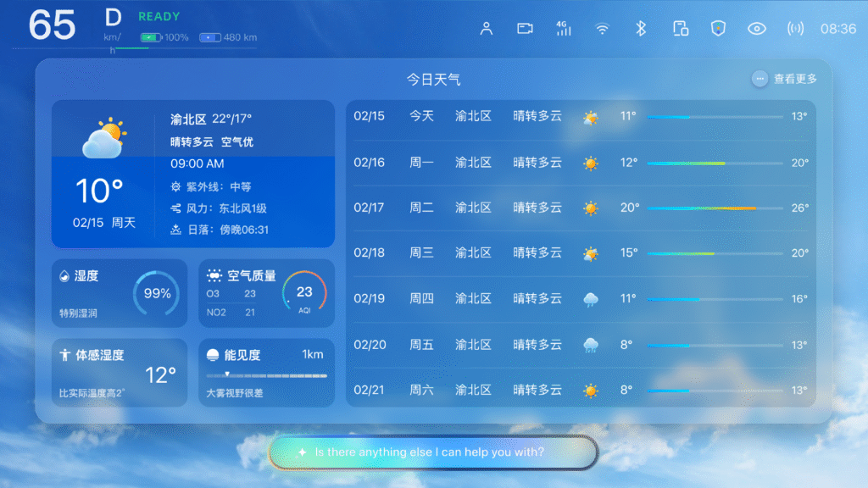Click the 02/16 temperature range bar
This screenshot has width=868, height=488.
[x=715, y=164]
